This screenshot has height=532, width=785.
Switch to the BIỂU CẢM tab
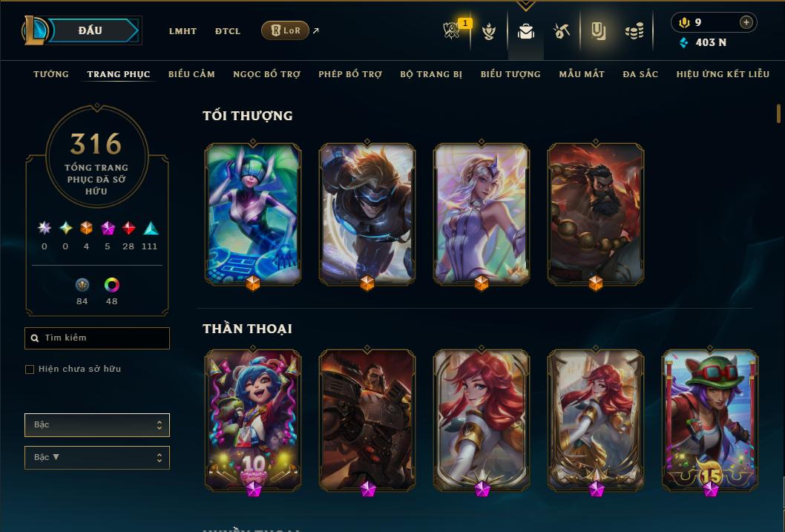pyautogui.click(x=191, y=74)
